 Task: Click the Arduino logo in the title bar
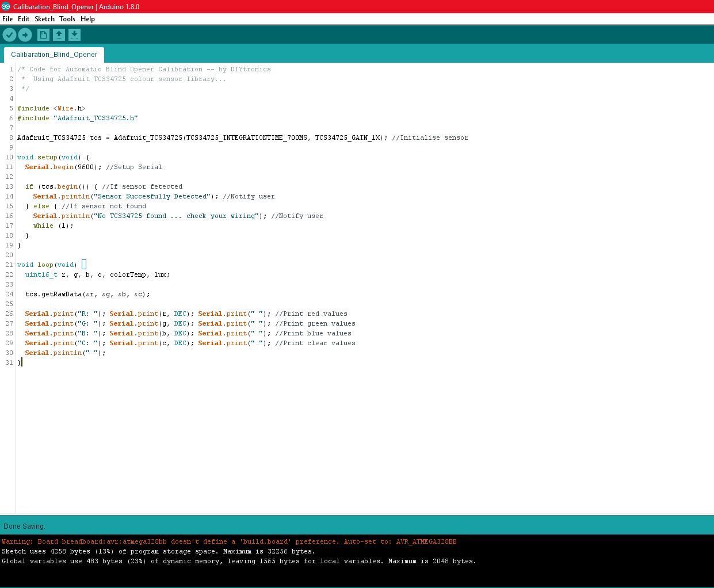5,6
